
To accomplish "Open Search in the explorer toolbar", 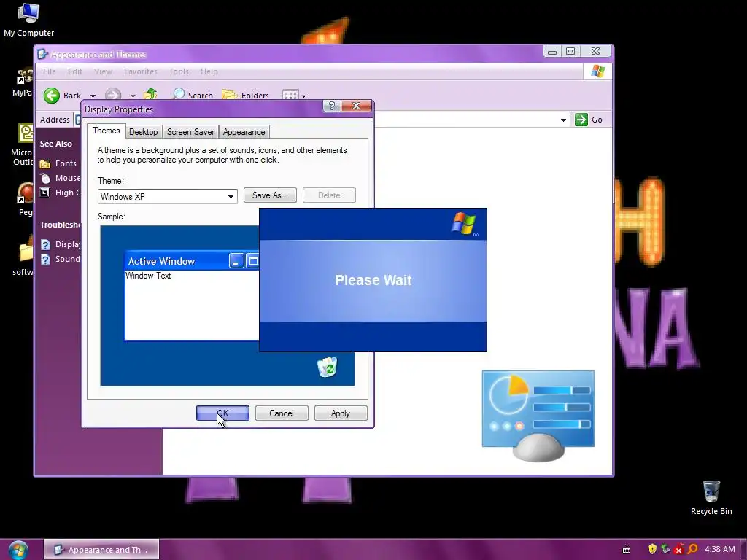I will point(193,95).
